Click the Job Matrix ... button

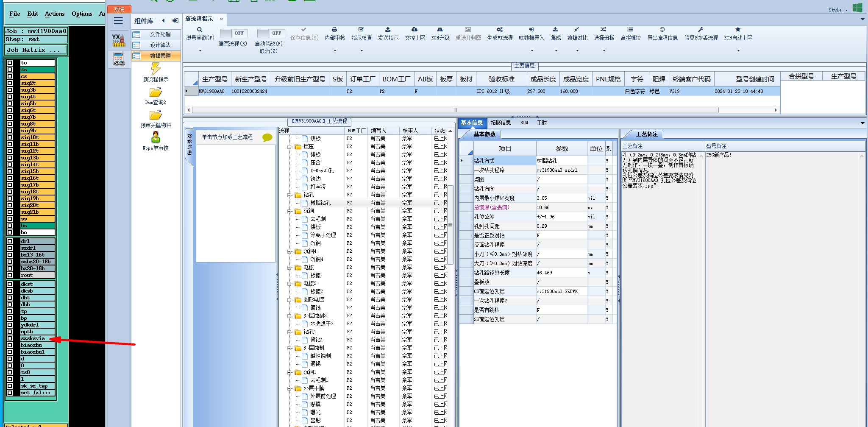click(36, 50)
